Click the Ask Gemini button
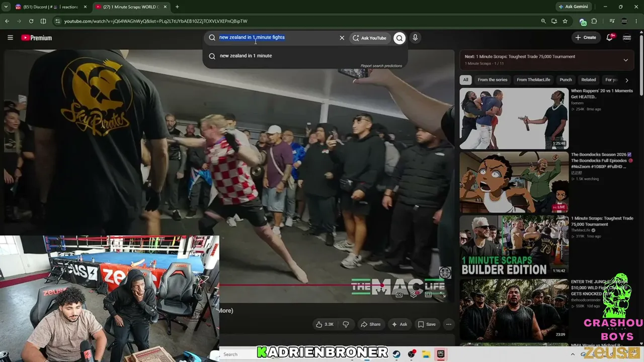Viewport: 644px width, 362px height. pos(573,7)
